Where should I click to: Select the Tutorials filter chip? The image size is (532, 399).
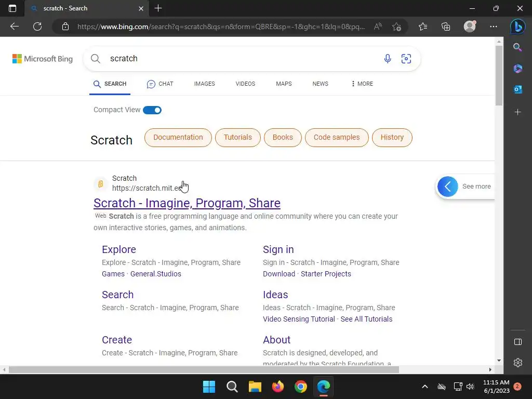(238, 137)
